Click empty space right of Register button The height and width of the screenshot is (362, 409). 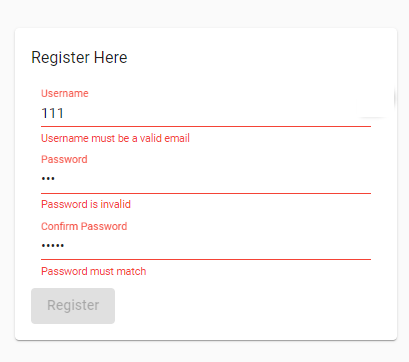(253, 306)
